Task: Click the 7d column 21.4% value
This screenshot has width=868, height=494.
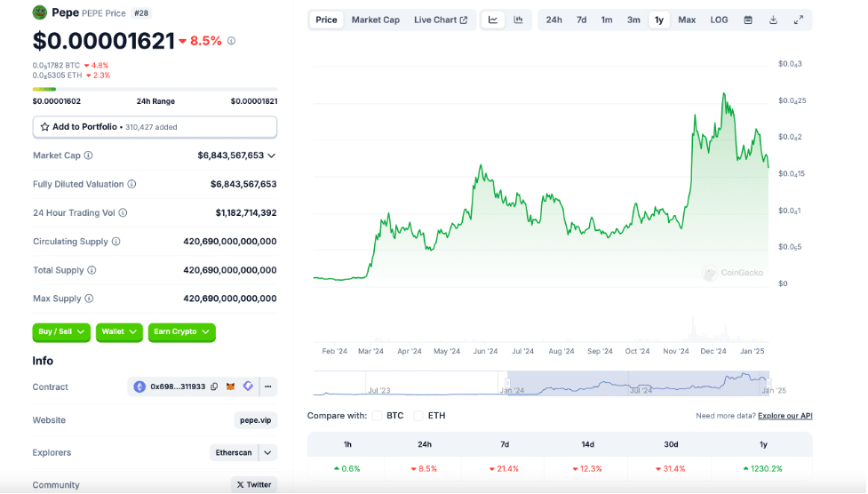Action: [x=504, y=468]
